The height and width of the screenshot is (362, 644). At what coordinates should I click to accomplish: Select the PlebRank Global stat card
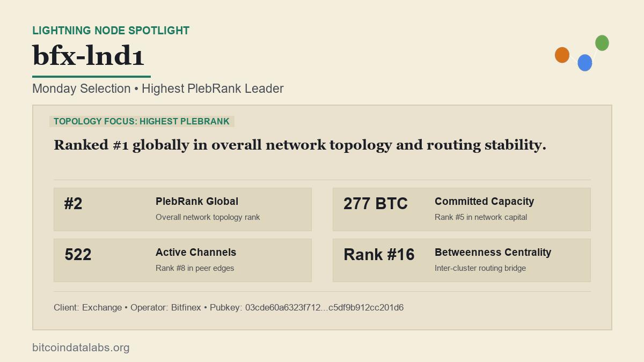pos(182,209)
